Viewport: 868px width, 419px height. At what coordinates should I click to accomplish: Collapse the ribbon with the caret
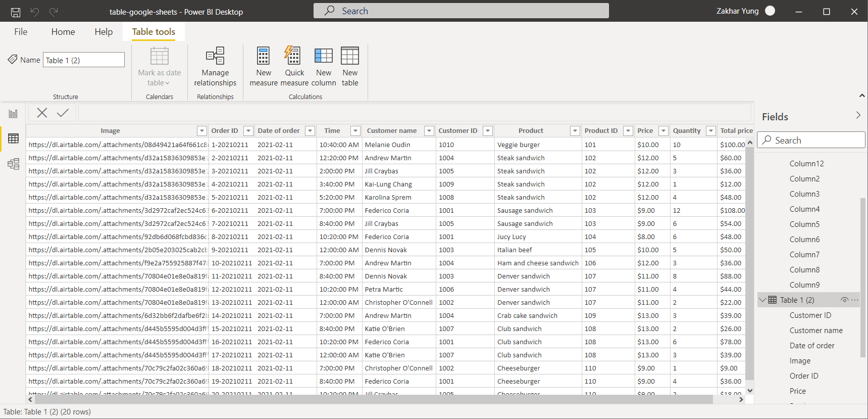click(x=862, y=96)
